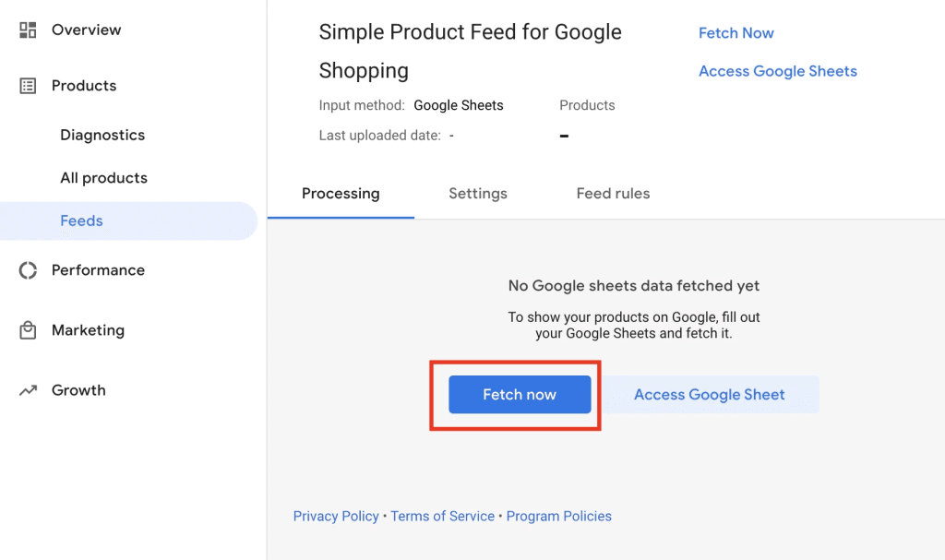Click the Fetch Now link at top

(x=736, y=32)
